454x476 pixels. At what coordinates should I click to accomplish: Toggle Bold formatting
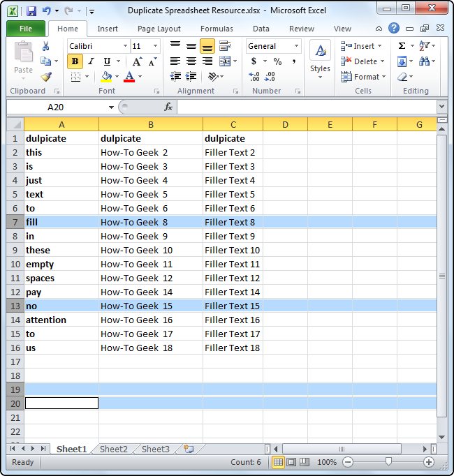[x=75, y=61]
